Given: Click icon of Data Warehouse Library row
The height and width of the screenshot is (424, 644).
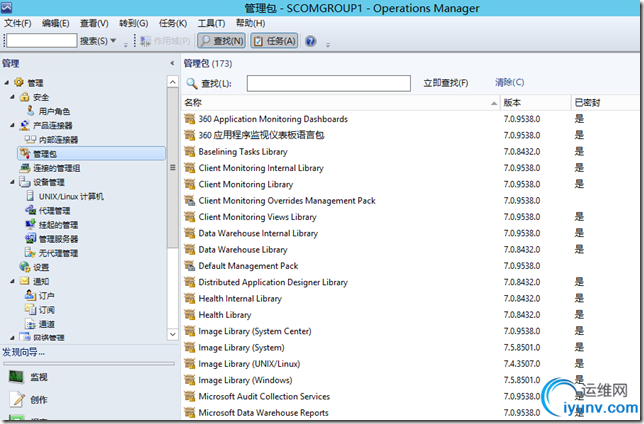Looking at the screenshot, I should (x=189, y=249).
